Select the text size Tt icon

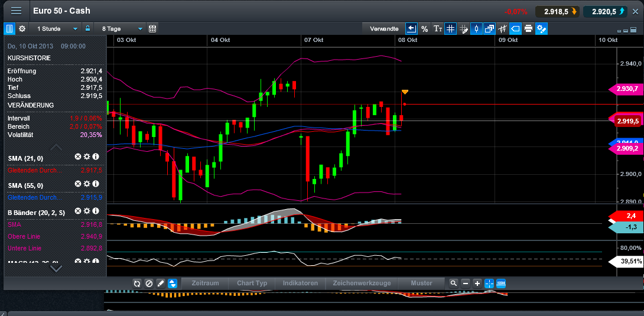click(x=438, y=29)
